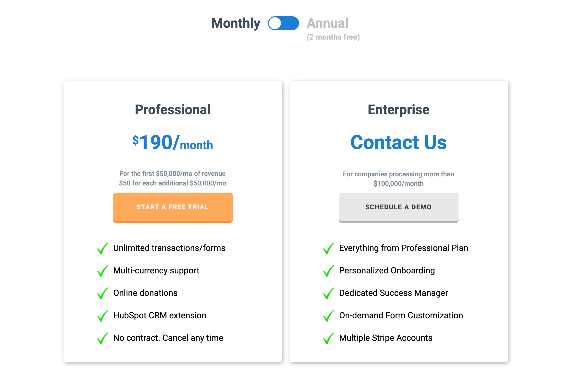
Task: Click checkmark beside Multiple Stripe Accounts
Action: 328,338
